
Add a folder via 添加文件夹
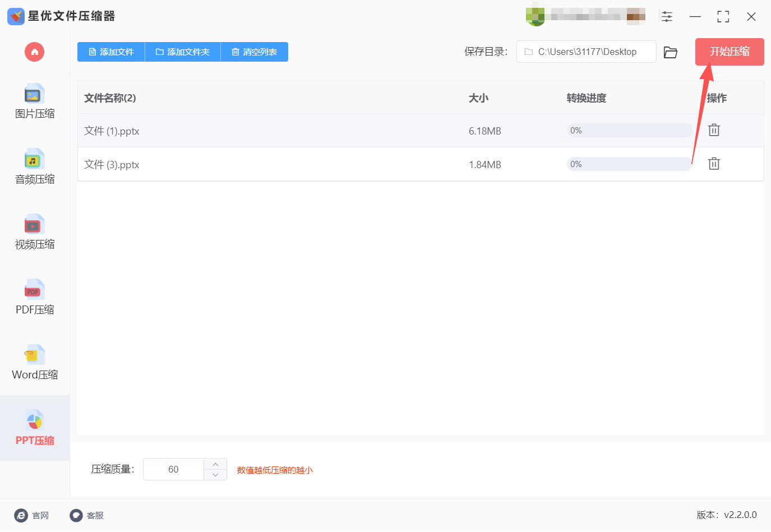pos(182,52)
